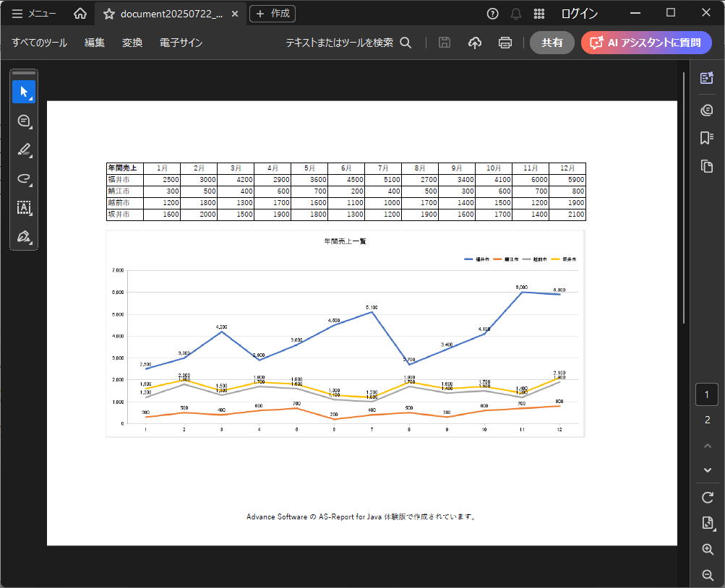Viewport: 725px width, 588px height.
Task: Open the 編集 menu
Action: 94,43
